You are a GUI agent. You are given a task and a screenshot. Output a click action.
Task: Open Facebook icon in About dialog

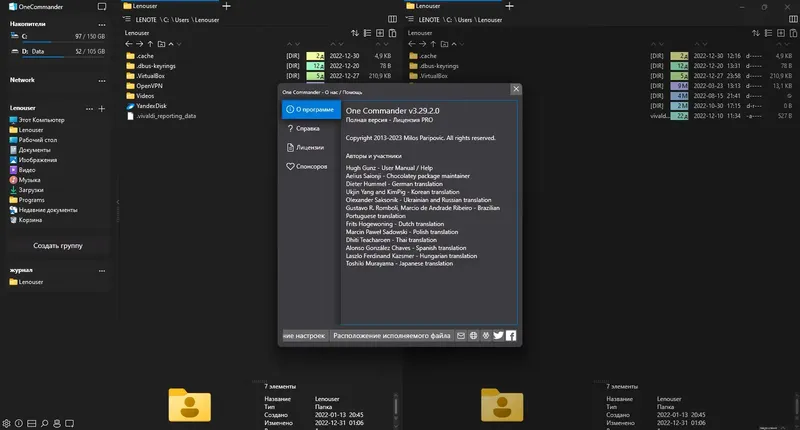click(511, 336)
